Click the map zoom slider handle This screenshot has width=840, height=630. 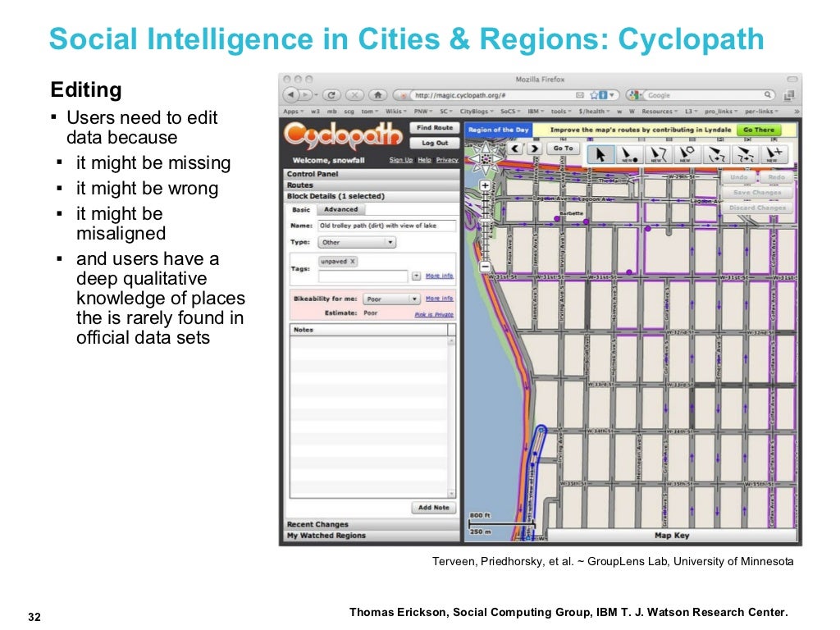click(x=485, y=221)
